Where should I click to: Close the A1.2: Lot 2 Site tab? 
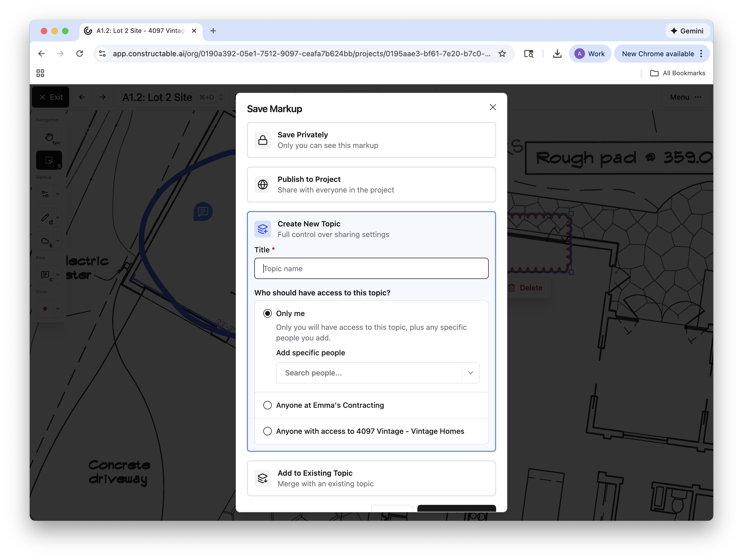194,31
